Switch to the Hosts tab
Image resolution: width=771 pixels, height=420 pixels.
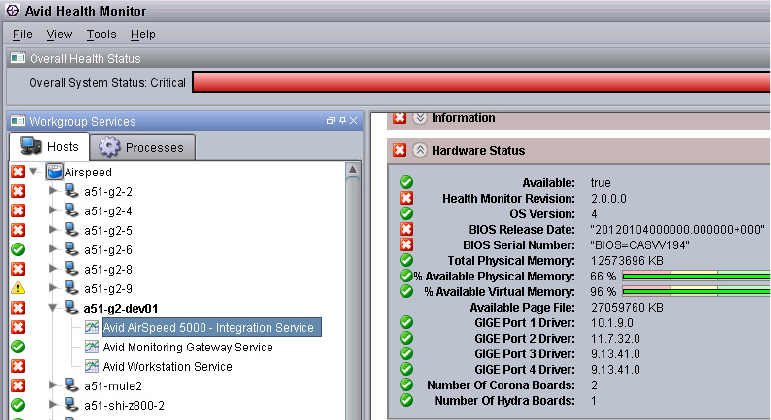[x=49, y=147]
